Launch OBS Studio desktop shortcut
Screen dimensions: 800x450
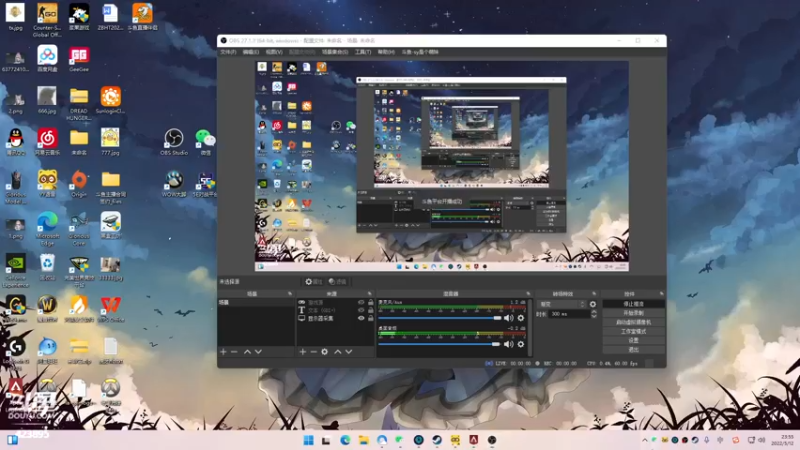(x=174, y=142)
